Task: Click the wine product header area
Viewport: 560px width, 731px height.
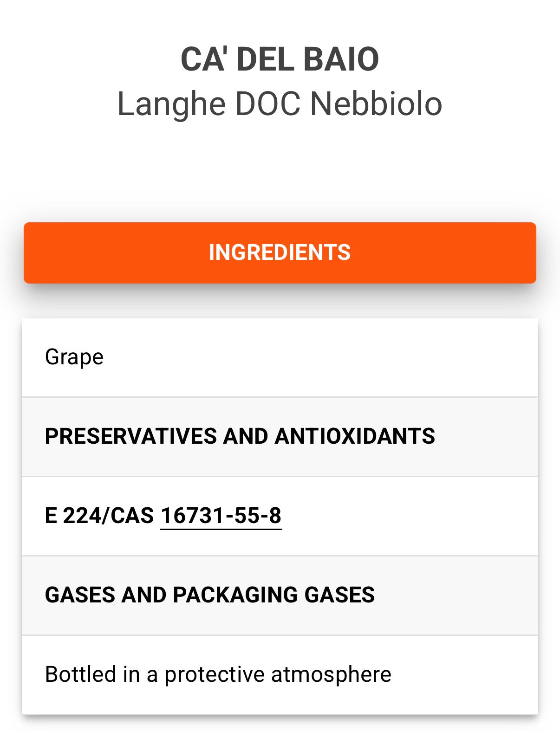Action: click(280, 81)
